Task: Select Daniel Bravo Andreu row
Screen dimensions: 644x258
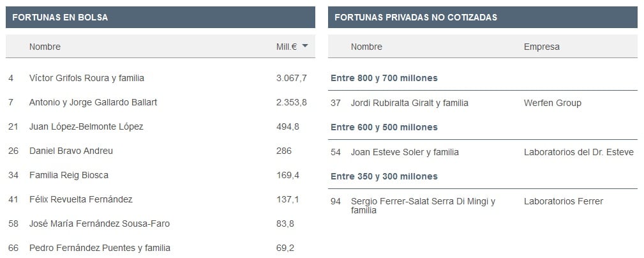Action: click(160, 151)
